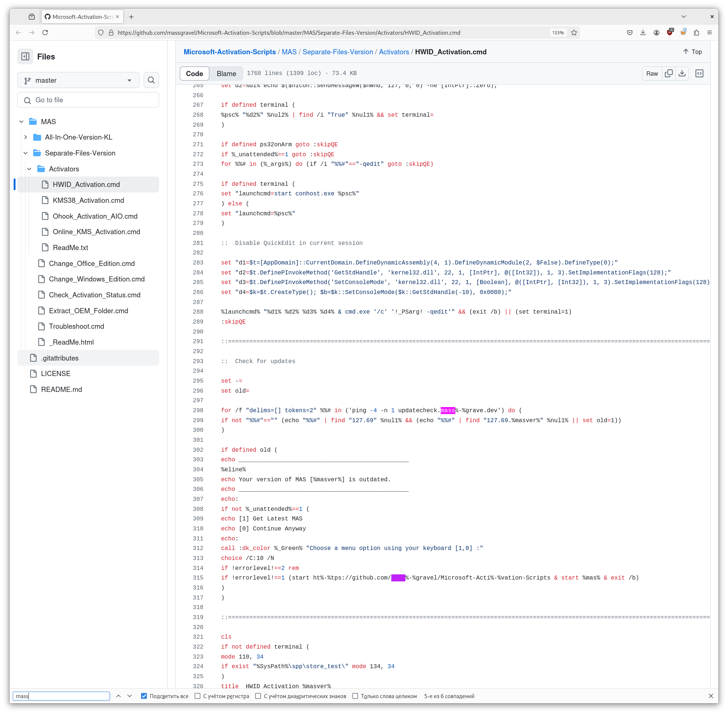Copy raw file contents icon
The height and width of the screenshot is (714, 728).
click(x=669, y=74)
